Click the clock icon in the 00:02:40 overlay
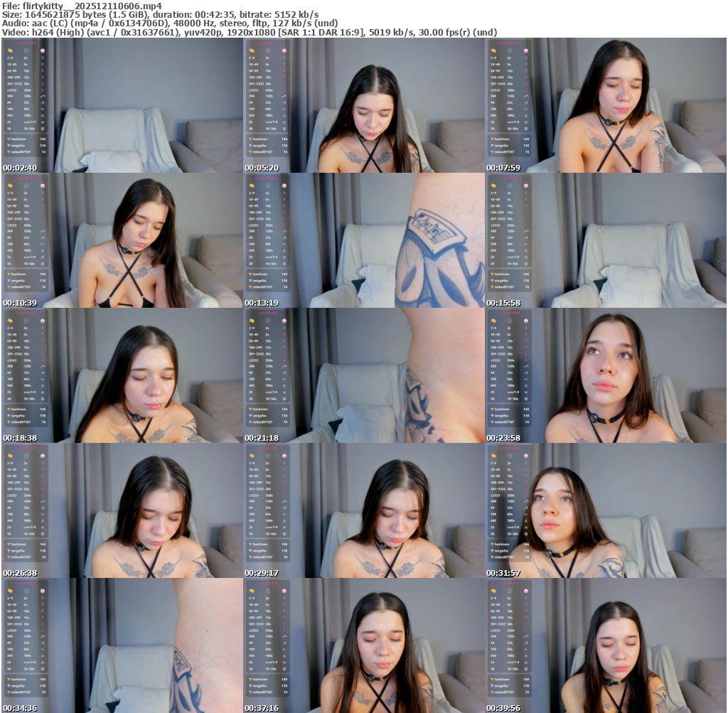The image size is (728, 713). tap(26, 51)
